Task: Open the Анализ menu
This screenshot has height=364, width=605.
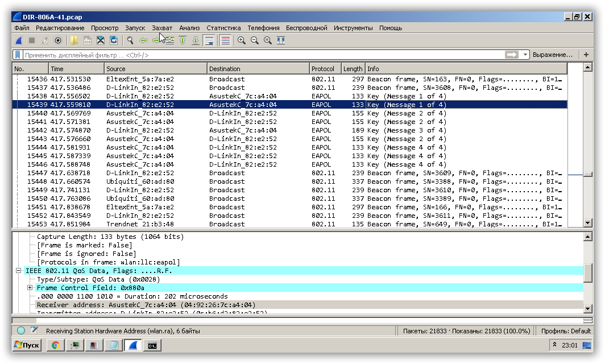Action: click(189, 27)
